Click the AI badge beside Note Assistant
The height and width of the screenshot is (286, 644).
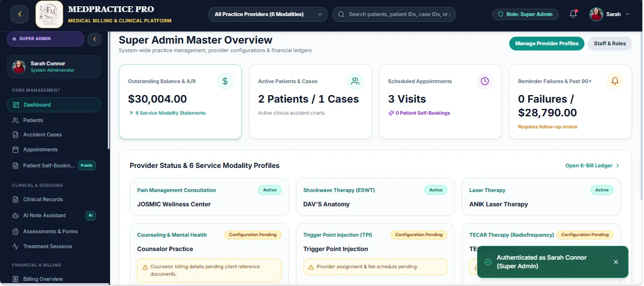pyautogui.click(x=91, y=216)
